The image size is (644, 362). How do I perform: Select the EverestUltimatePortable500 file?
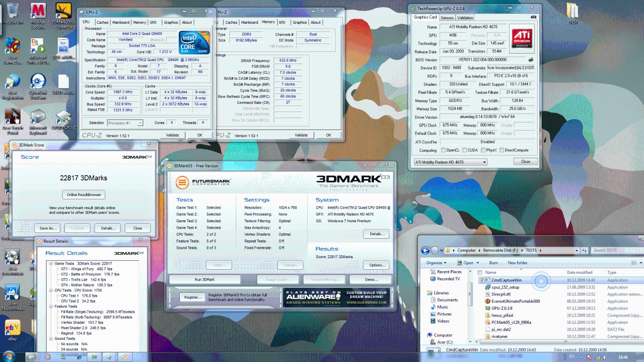pyautogui.click(x=515, y=301)
